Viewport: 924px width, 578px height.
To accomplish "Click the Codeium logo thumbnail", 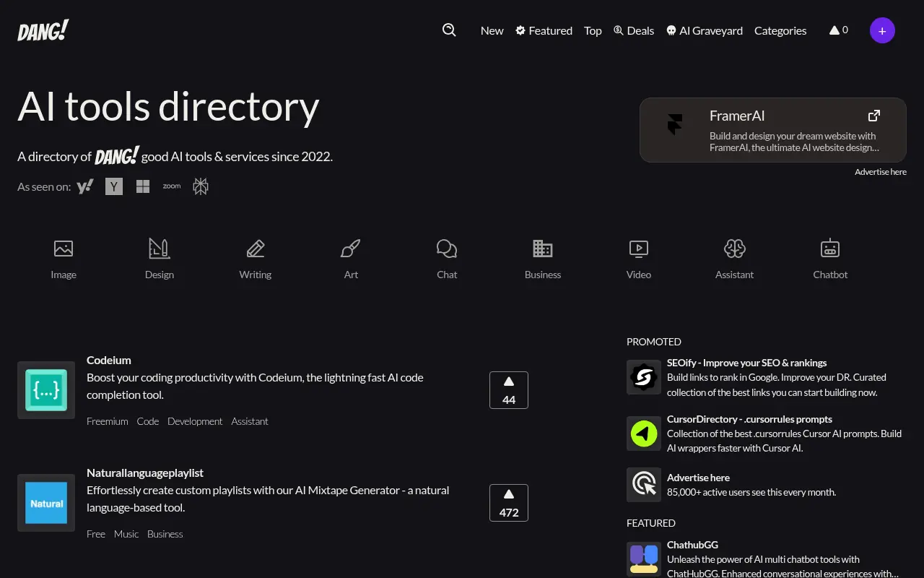I will coord(46,390).
